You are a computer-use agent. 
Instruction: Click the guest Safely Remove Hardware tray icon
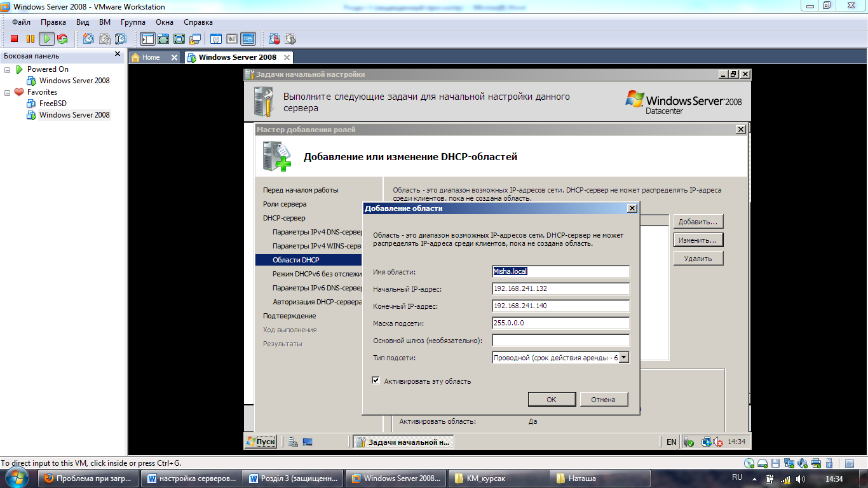689,442
